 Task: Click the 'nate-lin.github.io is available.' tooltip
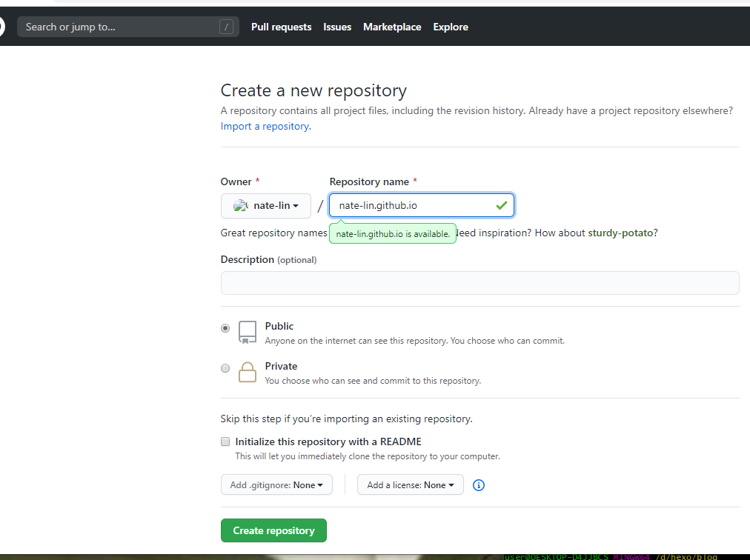(x=393, y=234)
